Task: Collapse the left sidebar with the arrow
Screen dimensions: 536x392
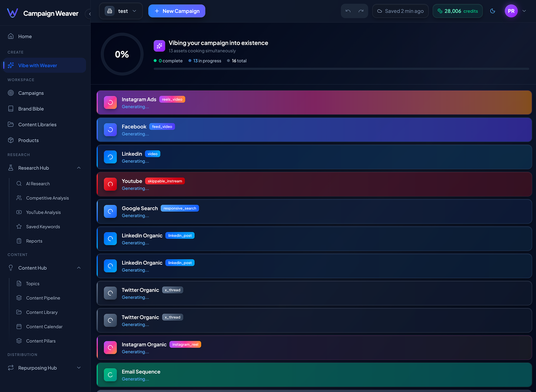Action: point(90,14)
